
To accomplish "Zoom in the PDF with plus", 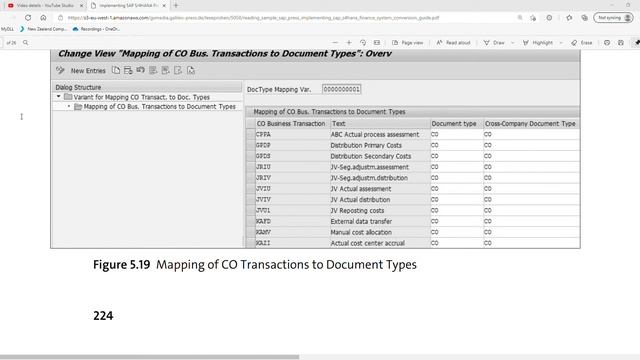I will (x=349, y=42).
